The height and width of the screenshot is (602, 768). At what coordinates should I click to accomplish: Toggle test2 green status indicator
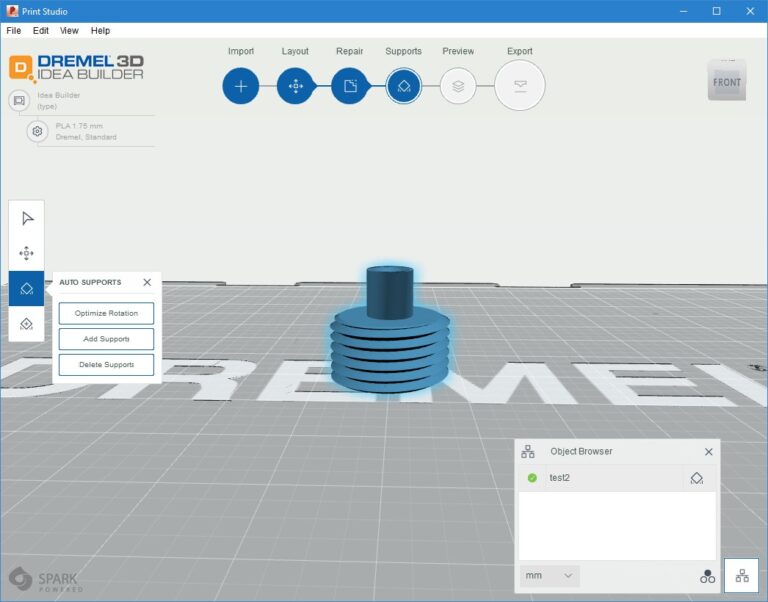click(532, 478)
